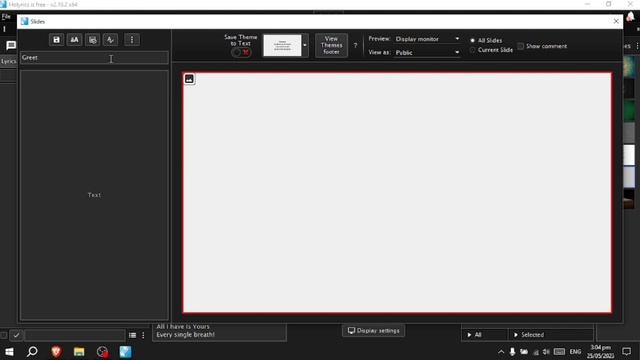Click the volume icon in system tray
This screenshot has width=640, height=360.
click(546, 351)
